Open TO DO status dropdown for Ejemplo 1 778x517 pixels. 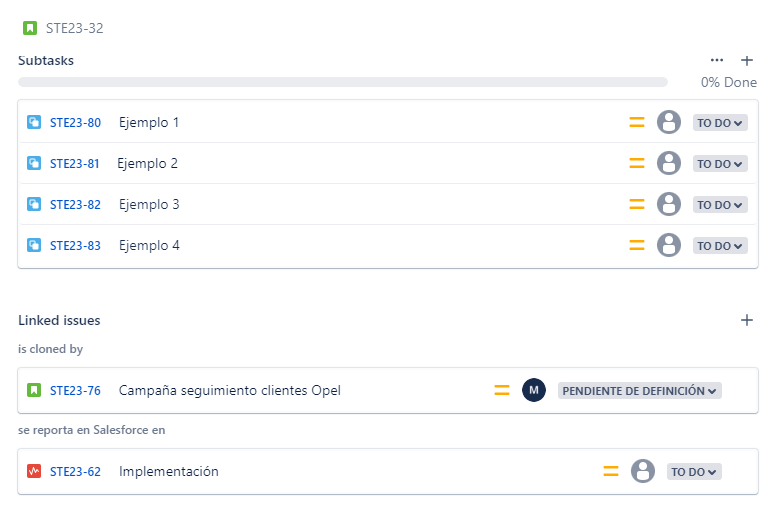[720, 123]
